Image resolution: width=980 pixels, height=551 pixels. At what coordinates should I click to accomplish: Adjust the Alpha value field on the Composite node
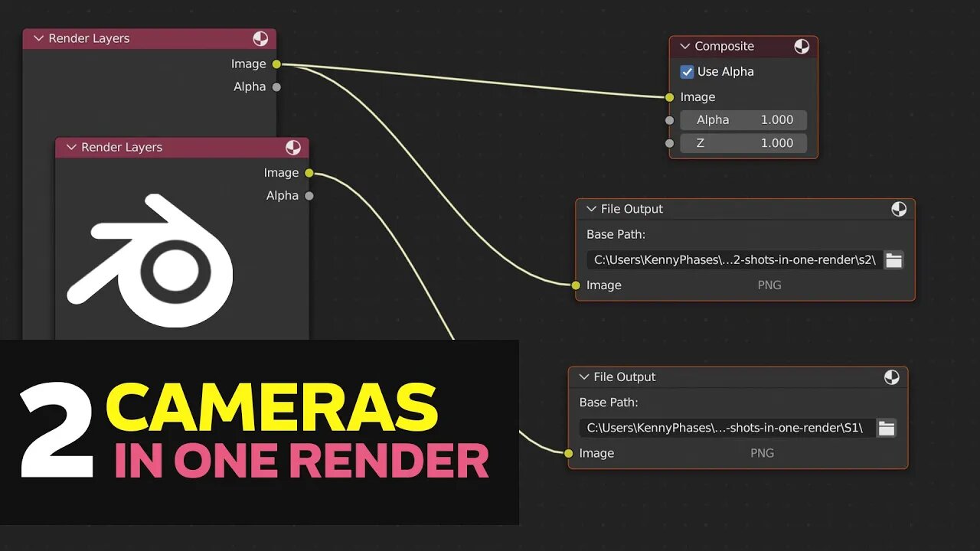(743, 119)
